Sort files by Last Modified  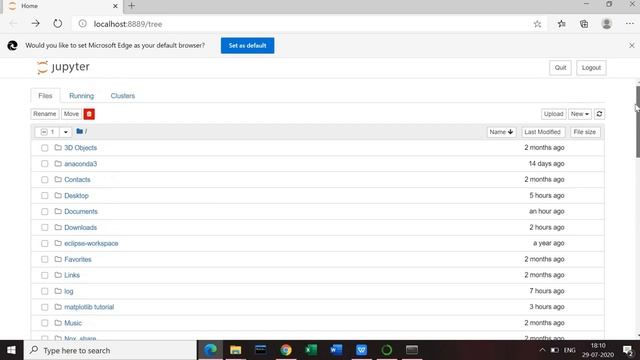click(x=542, y=132)
